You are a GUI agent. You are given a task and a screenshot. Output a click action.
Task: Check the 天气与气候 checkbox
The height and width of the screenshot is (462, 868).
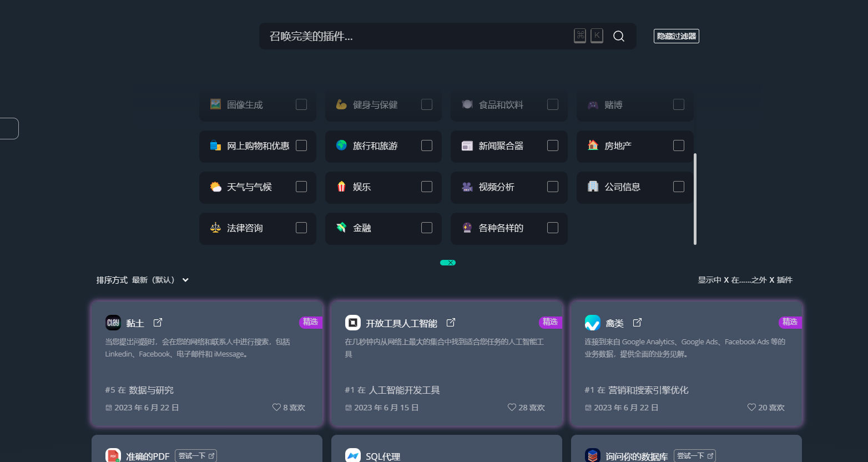[x=301, y=187]
